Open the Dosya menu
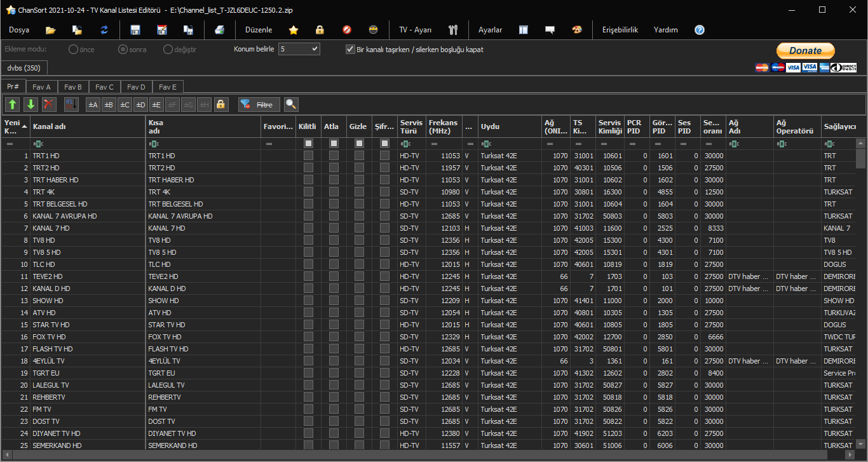The image size is (868, 462). 19,30
